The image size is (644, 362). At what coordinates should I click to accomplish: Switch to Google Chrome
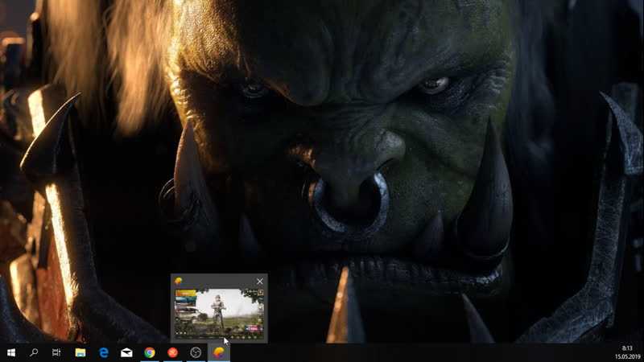click(150, 352)
